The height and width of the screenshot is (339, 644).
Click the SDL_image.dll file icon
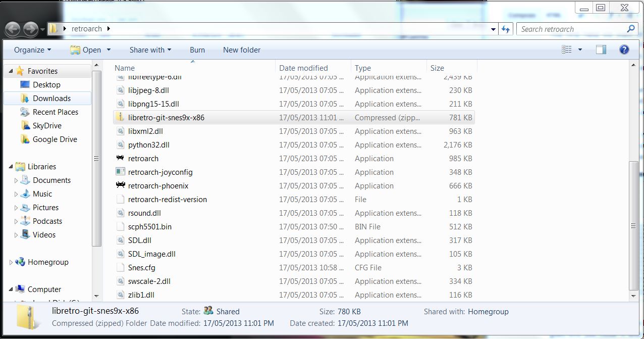[120, 254]
